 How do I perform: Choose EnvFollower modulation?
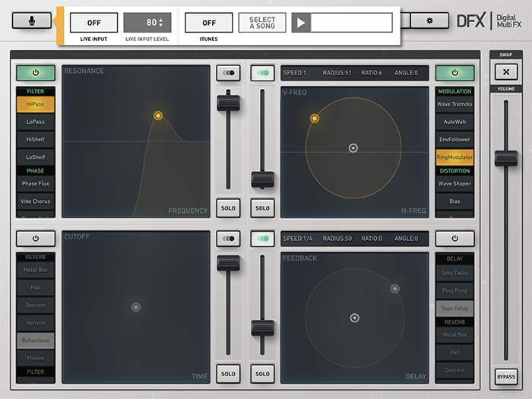point(454,139)
